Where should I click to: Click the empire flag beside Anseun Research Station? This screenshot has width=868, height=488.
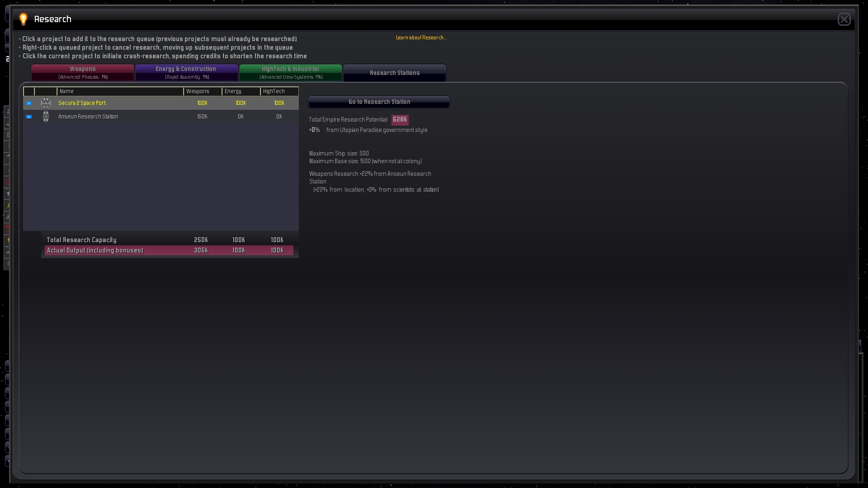29,117
